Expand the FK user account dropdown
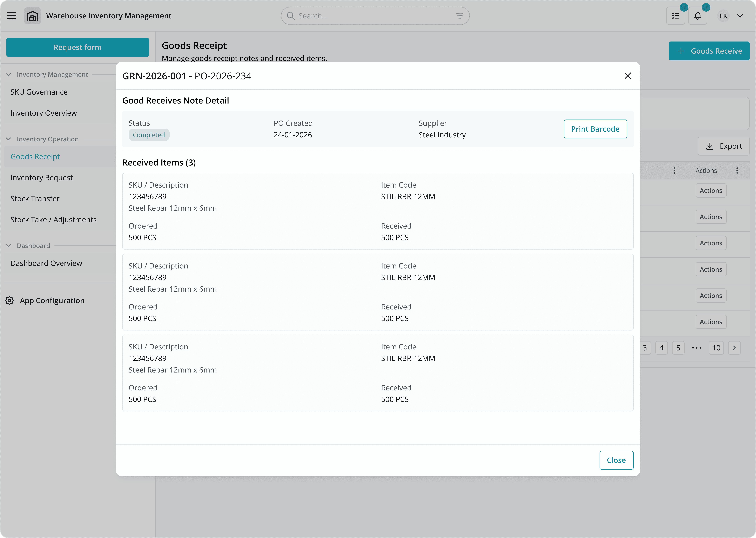 point(740,16)
